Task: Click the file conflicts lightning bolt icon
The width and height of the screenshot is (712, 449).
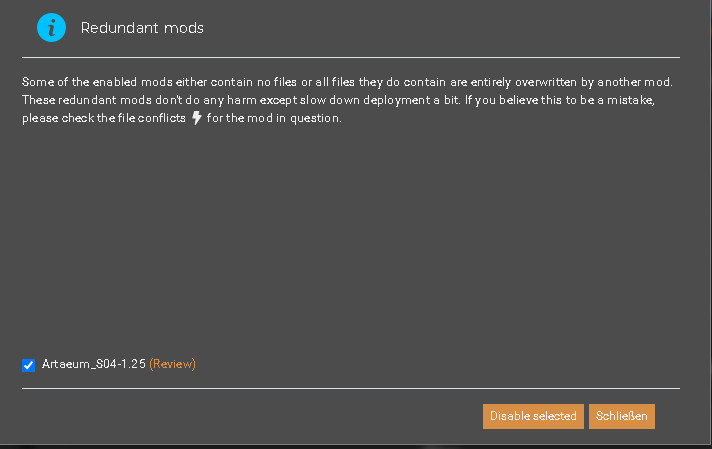Action: pyautogui.click(x=197, y=119)
